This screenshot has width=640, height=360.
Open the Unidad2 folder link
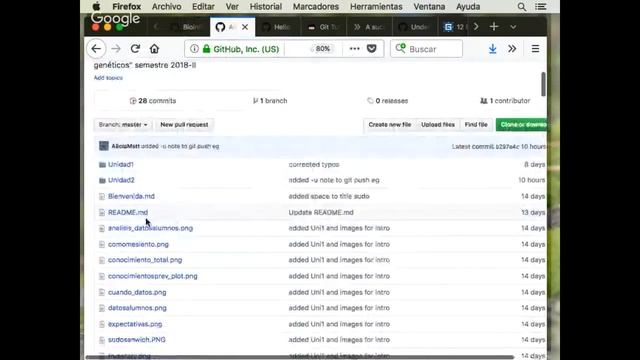(x=121, y=180)
